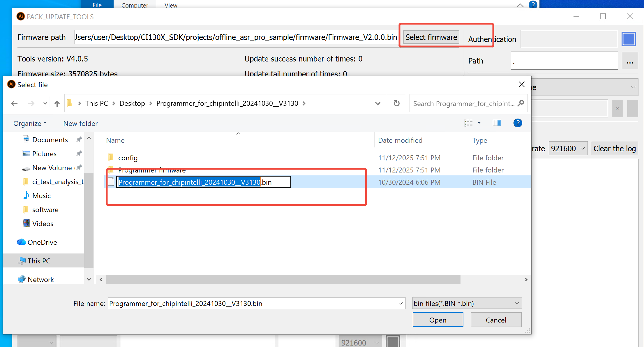This screenshot has height=347, width=644.
Task: Go up one folder level arrow
Action: click(57, 103)
